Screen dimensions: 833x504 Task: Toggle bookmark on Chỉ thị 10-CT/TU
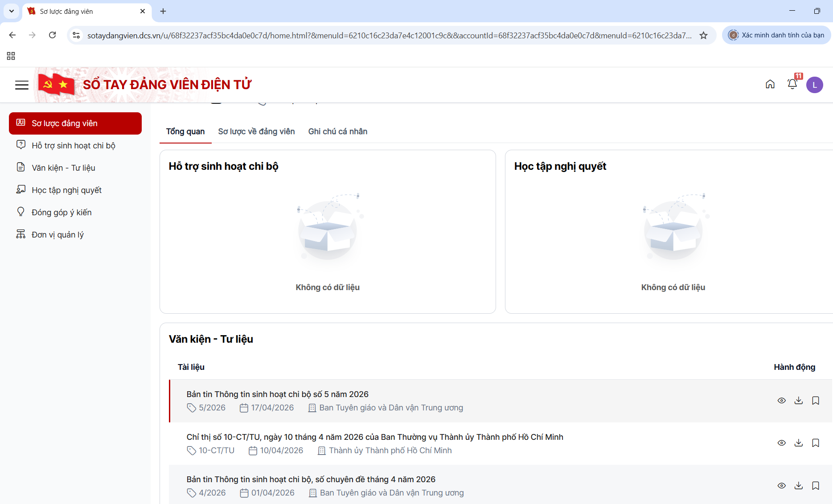[x=815, y=443]
